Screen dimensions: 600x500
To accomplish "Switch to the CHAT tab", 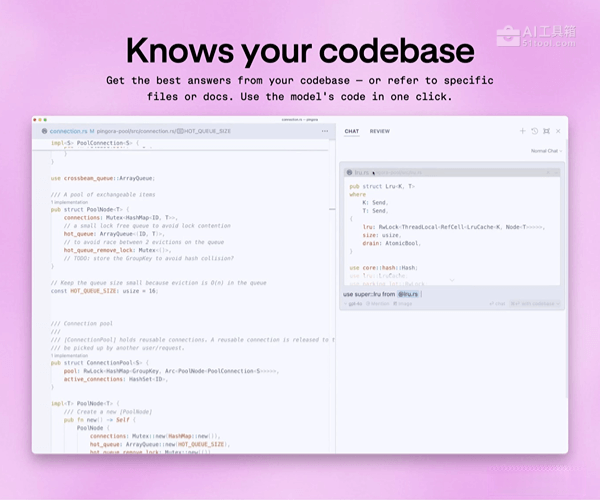I will click(x=352, y=131).
